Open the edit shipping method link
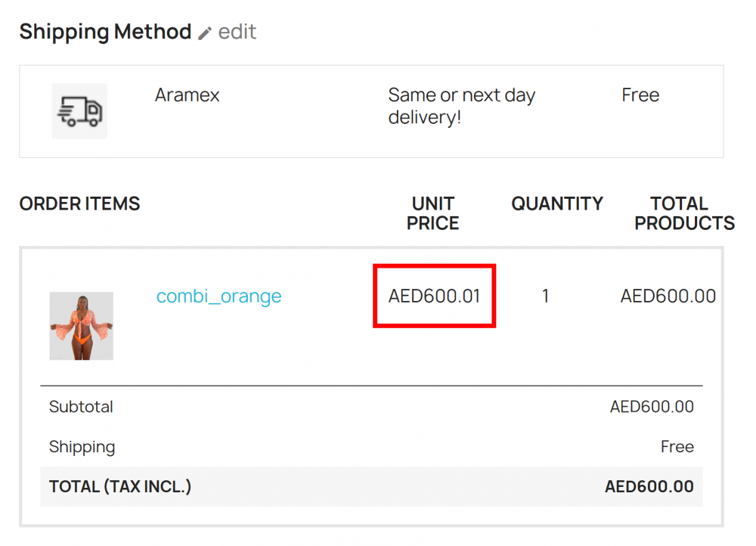The image size is (756, 546). click(237, 32)
